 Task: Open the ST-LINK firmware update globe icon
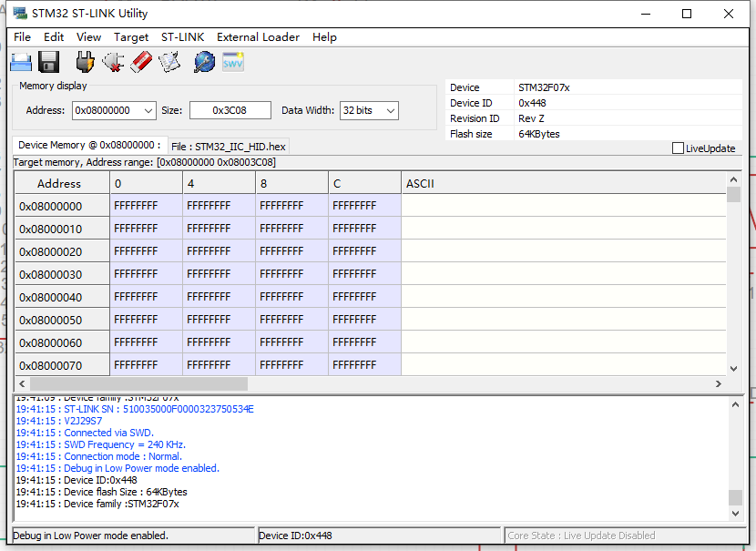point(205,62)
